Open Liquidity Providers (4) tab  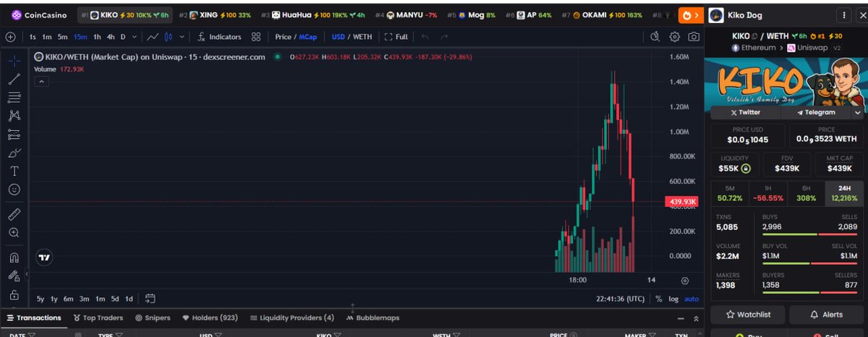tap(292, 317)
